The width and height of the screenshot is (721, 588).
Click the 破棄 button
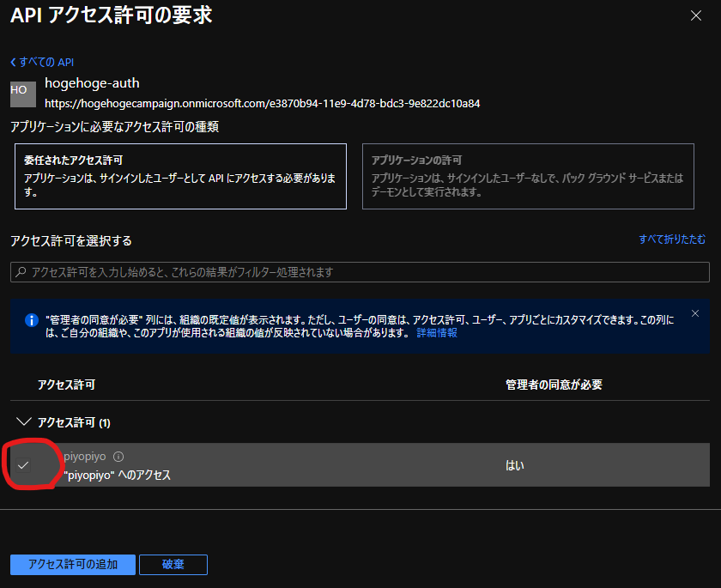point(173,565)
